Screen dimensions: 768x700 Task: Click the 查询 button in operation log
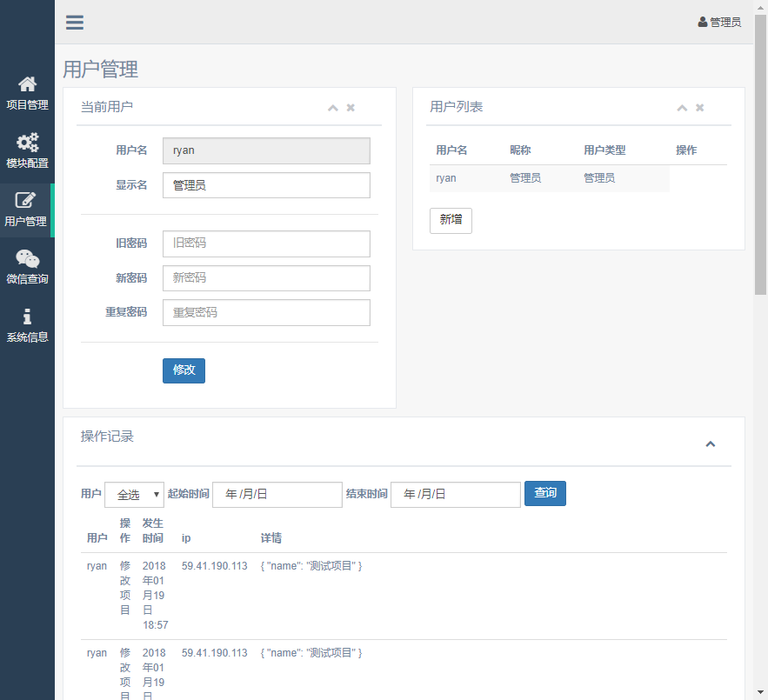pos(544,493)
